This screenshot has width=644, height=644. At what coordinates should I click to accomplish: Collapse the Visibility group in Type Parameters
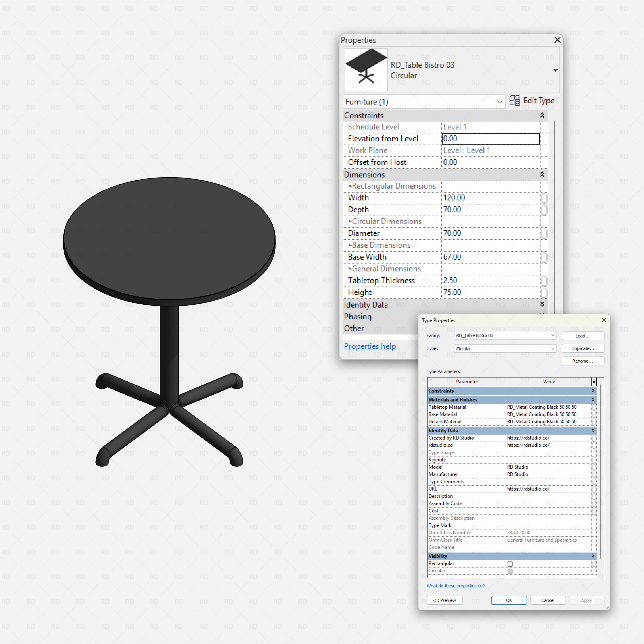click(593, 556)
